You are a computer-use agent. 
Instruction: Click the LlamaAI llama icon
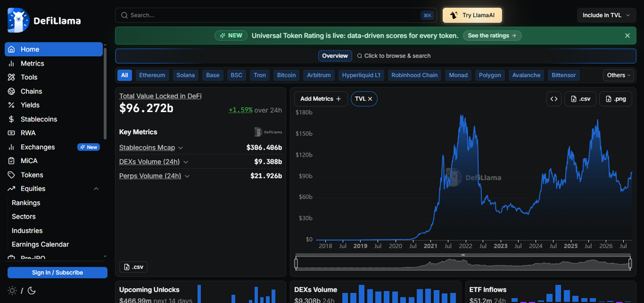coord(454,15)
